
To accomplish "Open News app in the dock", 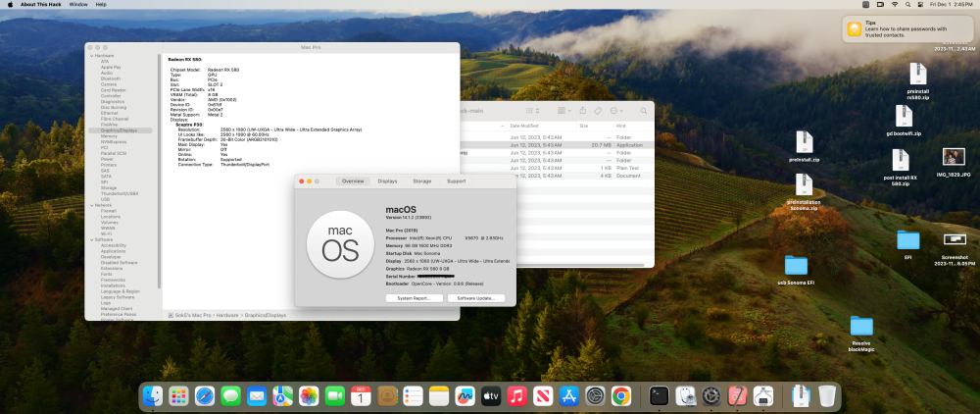I will (543, 396).
